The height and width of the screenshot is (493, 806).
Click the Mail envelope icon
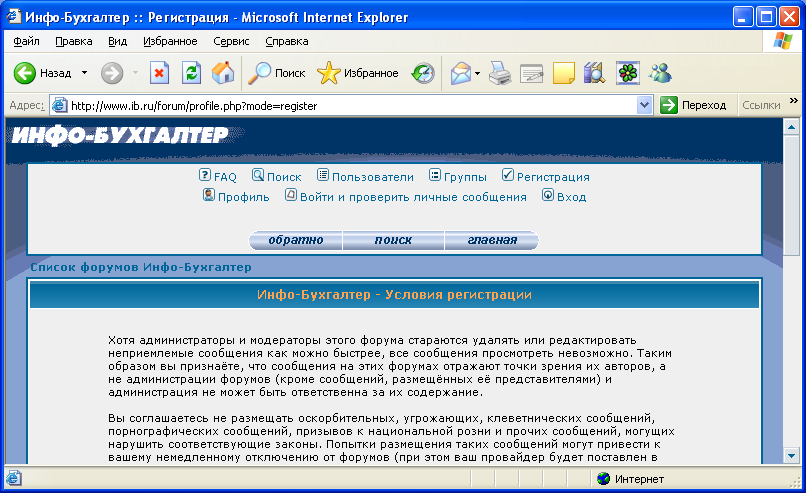(461, 73)
